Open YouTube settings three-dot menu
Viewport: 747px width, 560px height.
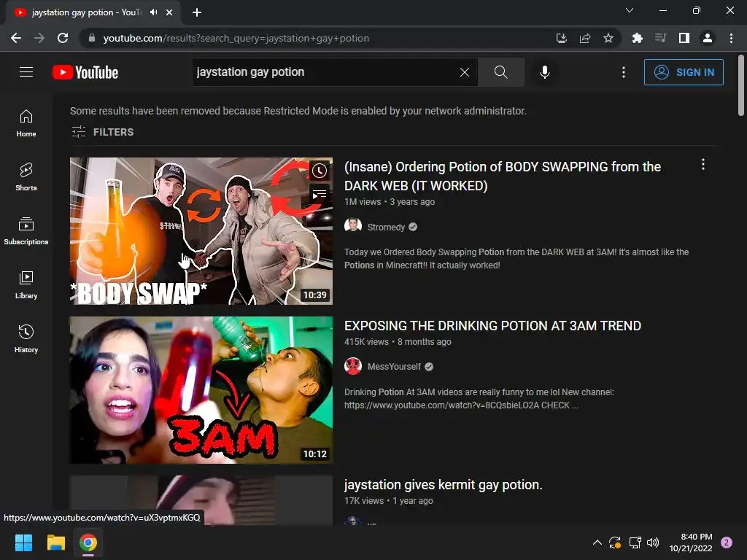coord(624,72)
